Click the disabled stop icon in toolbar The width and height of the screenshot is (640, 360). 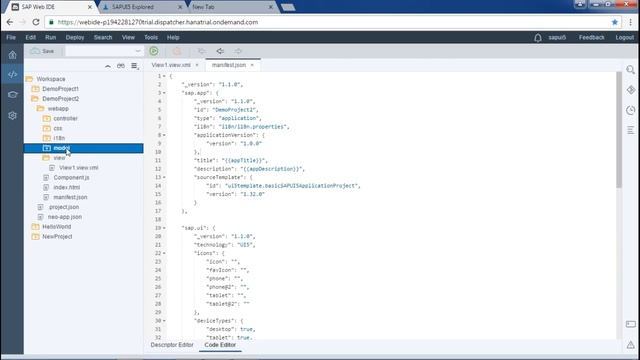pos(177,51)
